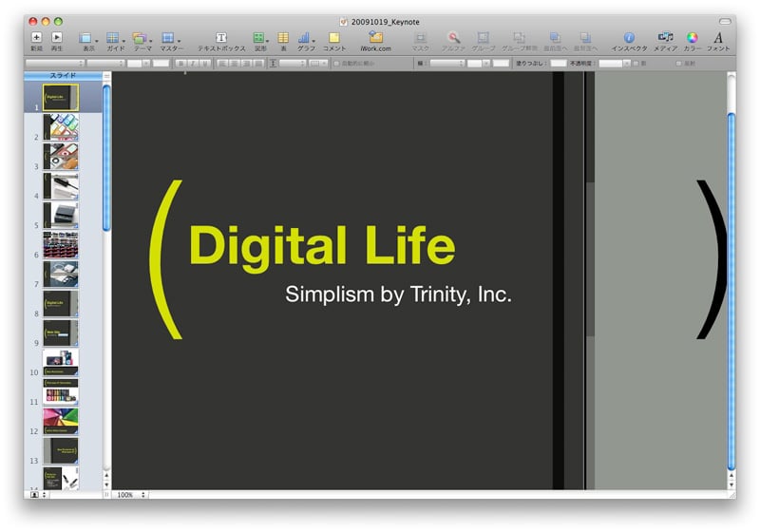The width and height of the screenshot is (760, 532).
Task: Toggle the auto-shrink (自動的に縮小) checkbox
Action: point(335,64)
